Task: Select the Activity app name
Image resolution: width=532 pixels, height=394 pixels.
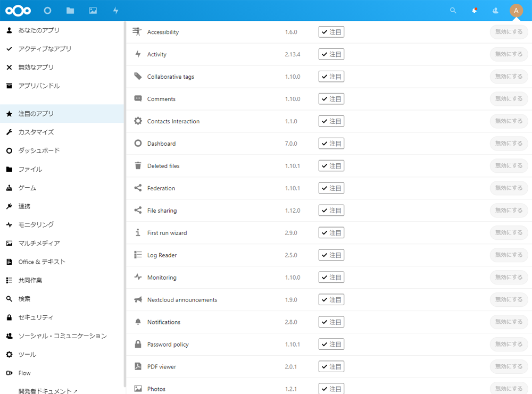Action: coord(157,54)
